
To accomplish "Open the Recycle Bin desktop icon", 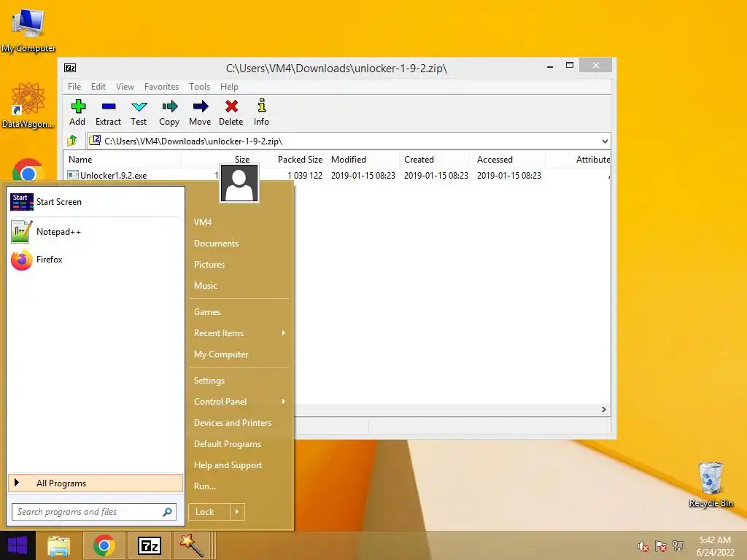I will coord(711,484).
